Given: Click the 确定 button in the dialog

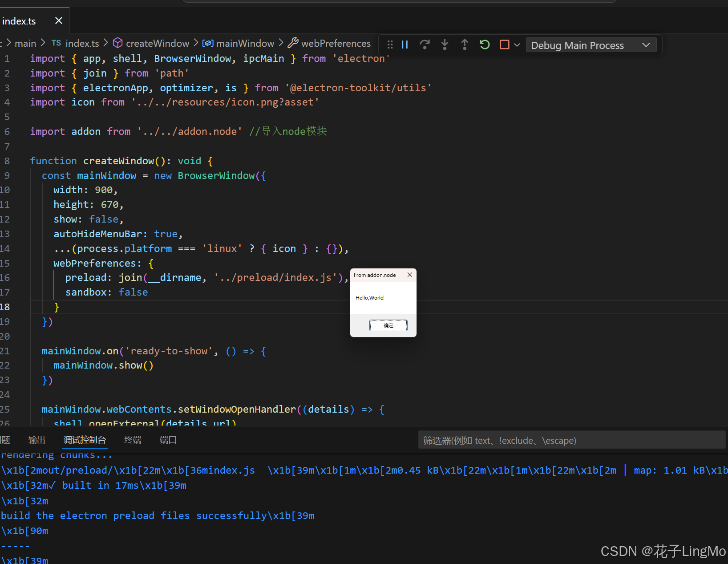Looking at the screenshot, I should 388,325.
